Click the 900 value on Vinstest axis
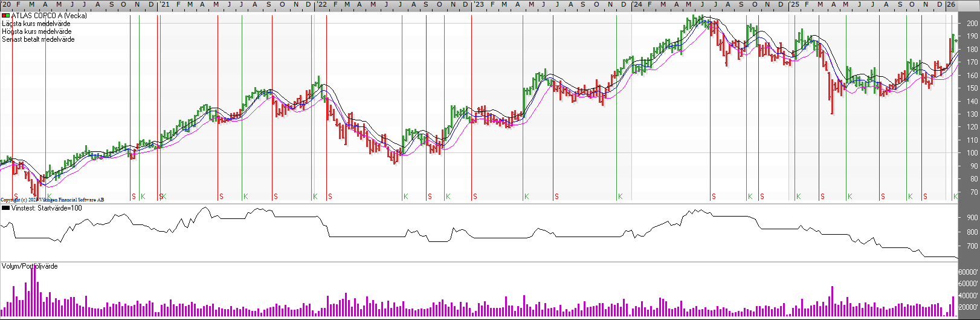980x320 pixels. pyautogui.click(x=972, y=218)
